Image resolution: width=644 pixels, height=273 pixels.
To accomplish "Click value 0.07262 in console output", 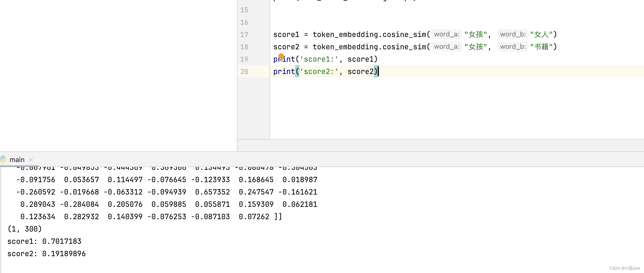I will [x=254, y=217].
